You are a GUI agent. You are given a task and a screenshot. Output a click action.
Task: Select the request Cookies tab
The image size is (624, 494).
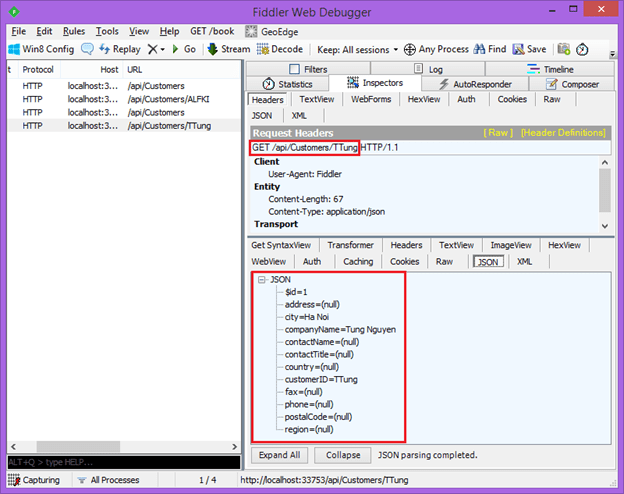click(512, 99)
